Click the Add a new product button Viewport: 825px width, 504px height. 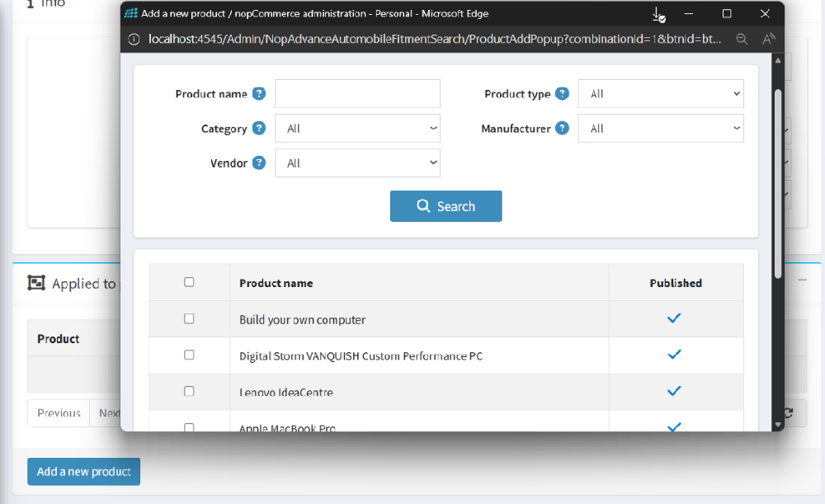click(x=83, y=472)
